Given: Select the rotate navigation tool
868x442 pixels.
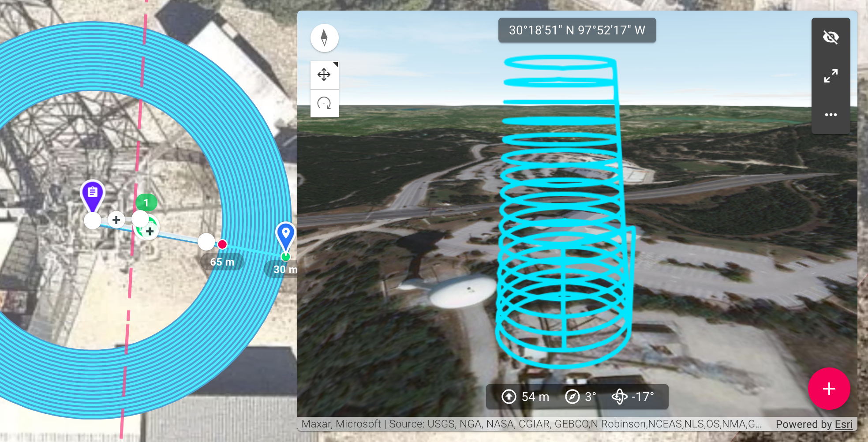Looking at the screenshot, I should [324, 104].
